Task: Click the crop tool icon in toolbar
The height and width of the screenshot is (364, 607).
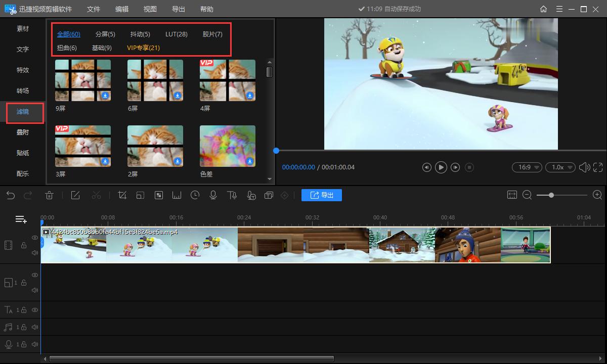Action: [122, 195]
